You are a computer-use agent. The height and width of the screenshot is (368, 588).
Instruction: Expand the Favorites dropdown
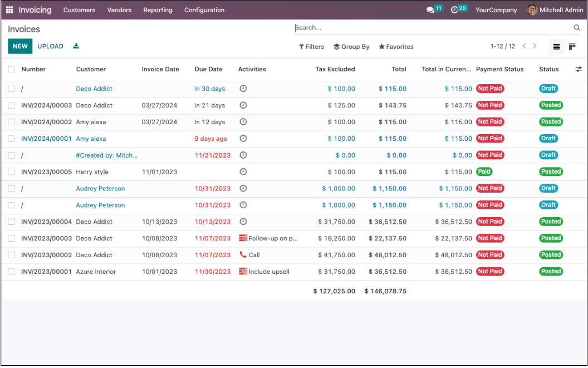click(396, 47)
